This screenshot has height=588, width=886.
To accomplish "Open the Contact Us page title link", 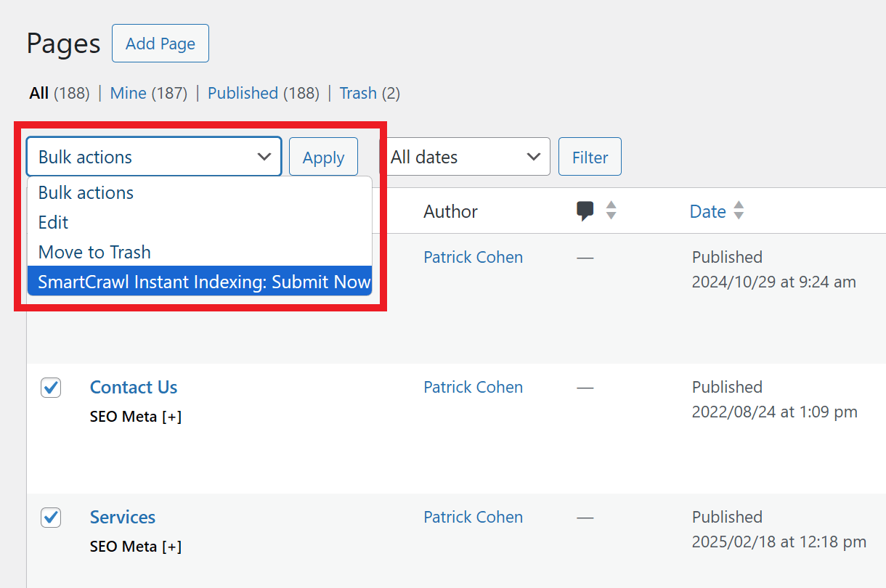I will [x=134, y=388].
